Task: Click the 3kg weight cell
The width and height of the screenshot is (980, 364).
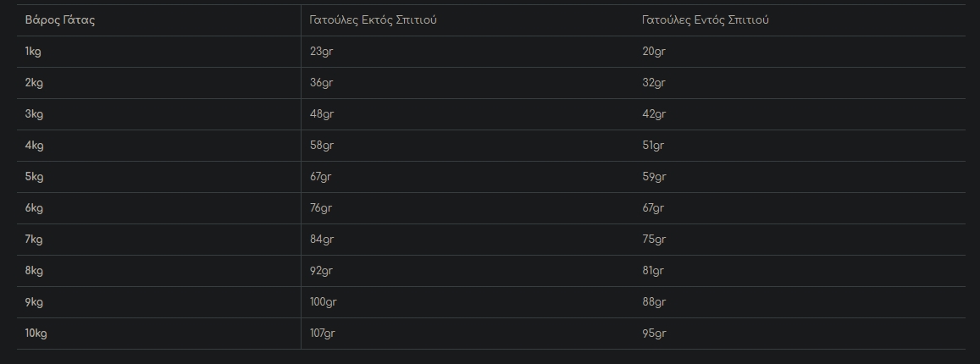Action: pos(35,114)
